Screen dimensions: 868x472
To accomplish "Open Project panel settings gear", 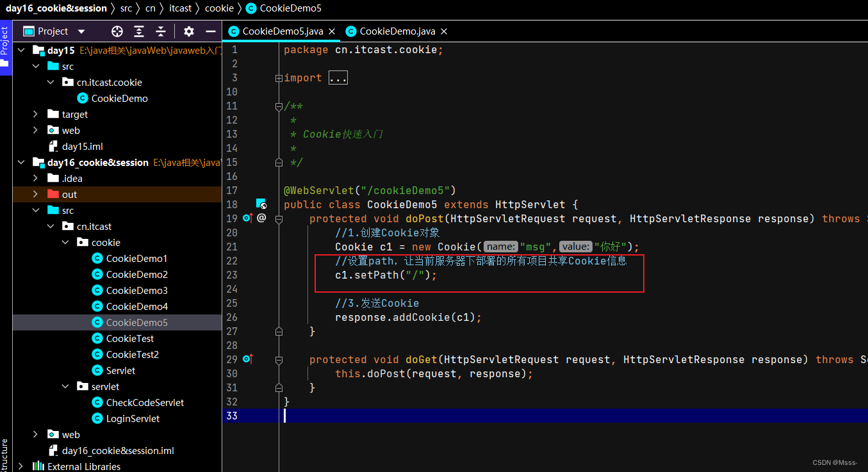I will pos(188,31).
